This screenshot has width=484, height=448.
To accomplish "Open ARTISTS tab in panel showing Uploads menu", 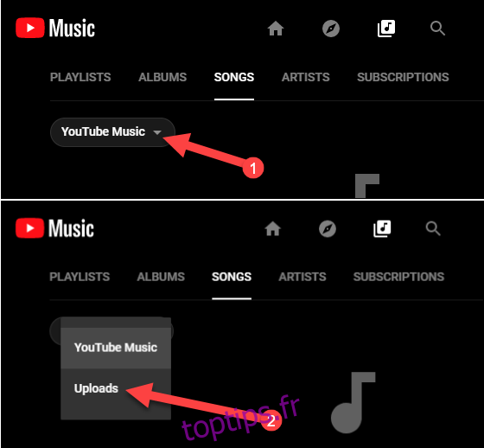I will 302,277.
